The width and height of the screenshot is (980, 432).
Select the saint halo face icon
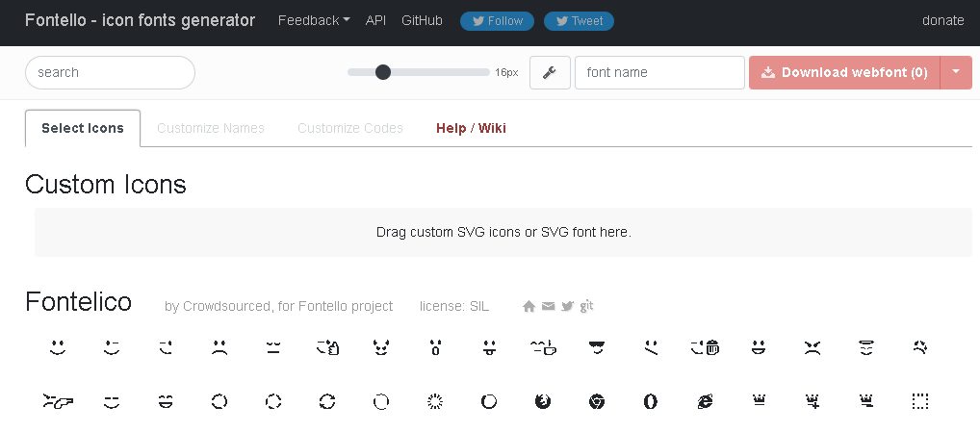coord(865,347)
